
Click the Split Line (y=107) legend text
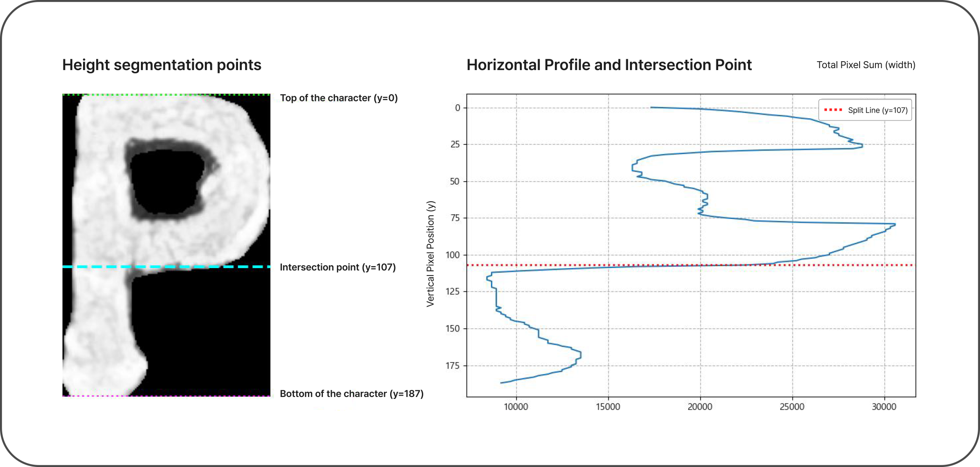pyautogui.click(x=877, y=110)
